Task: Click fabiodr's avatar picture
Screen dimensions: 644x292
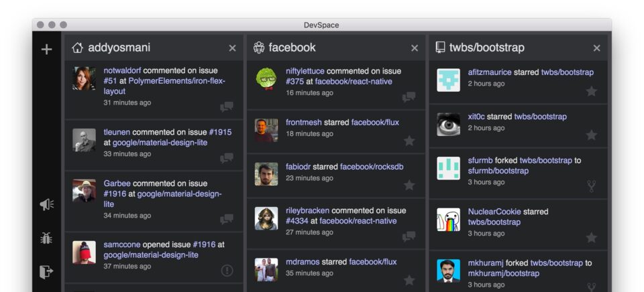Action: [x=266, y=174]
